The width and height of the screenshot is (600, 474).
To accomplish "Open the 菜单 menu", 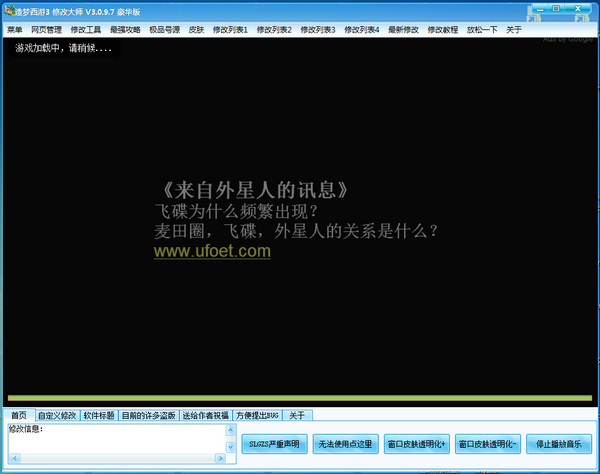I will pyautogui.click(x=14, y=30).
